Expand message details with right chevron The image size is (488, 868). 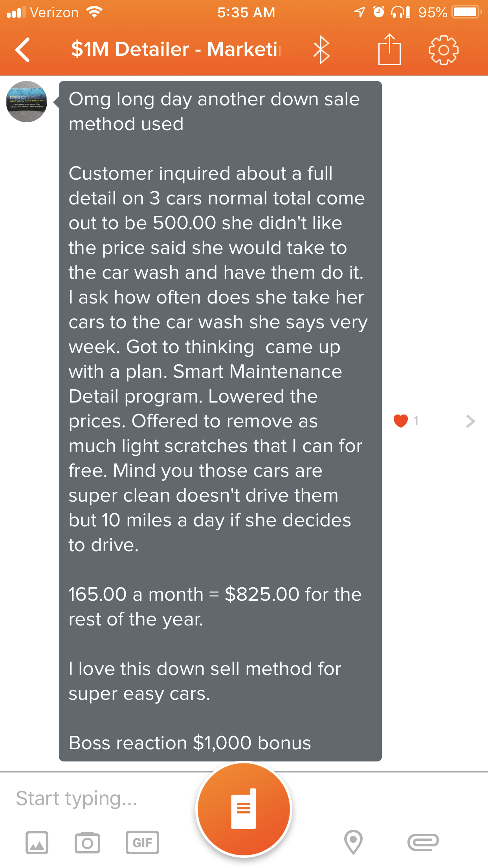click(470, 421)
